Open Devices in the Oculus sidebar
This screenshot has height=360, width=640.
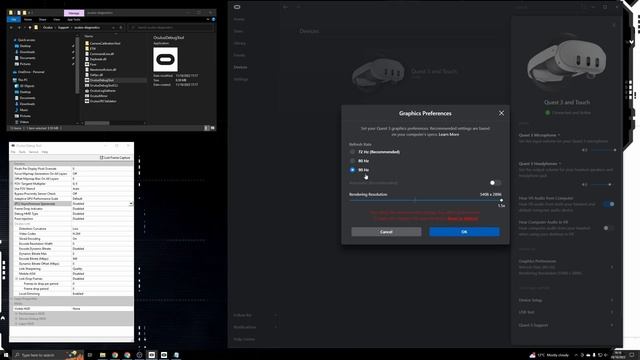[x=240, y=67]
